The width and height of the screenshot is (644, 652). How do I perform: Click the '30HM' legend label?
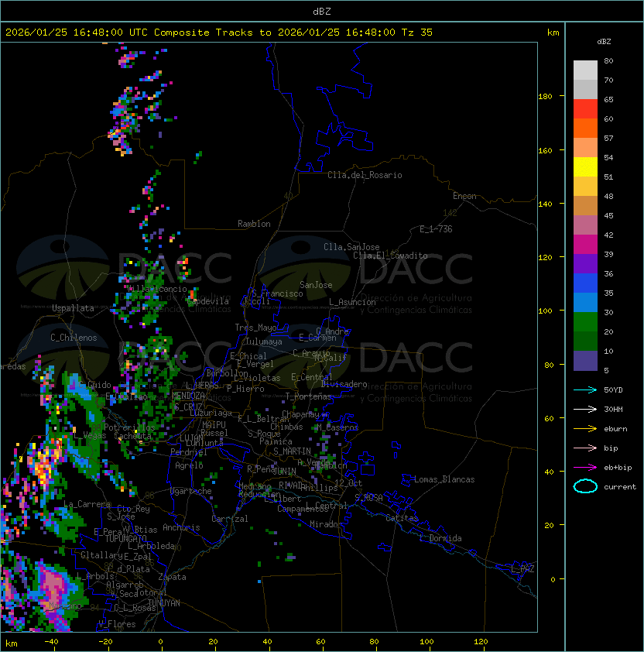[613, 409]
